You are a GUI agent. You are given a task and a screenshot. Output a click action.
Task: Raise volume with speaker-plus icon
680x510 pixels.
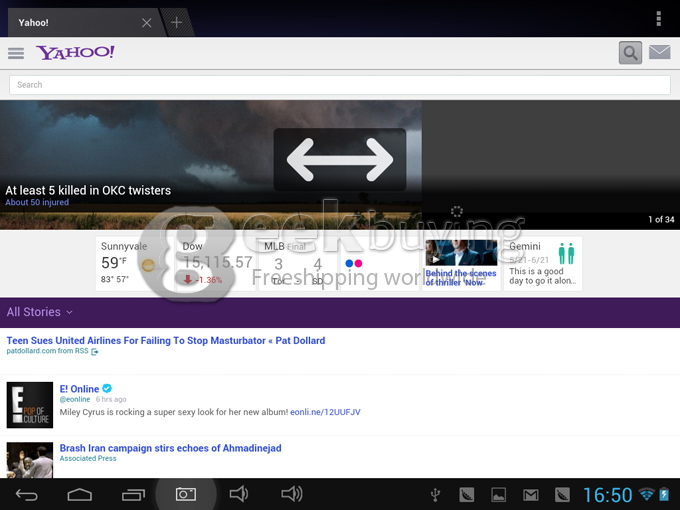click(292, 494)
